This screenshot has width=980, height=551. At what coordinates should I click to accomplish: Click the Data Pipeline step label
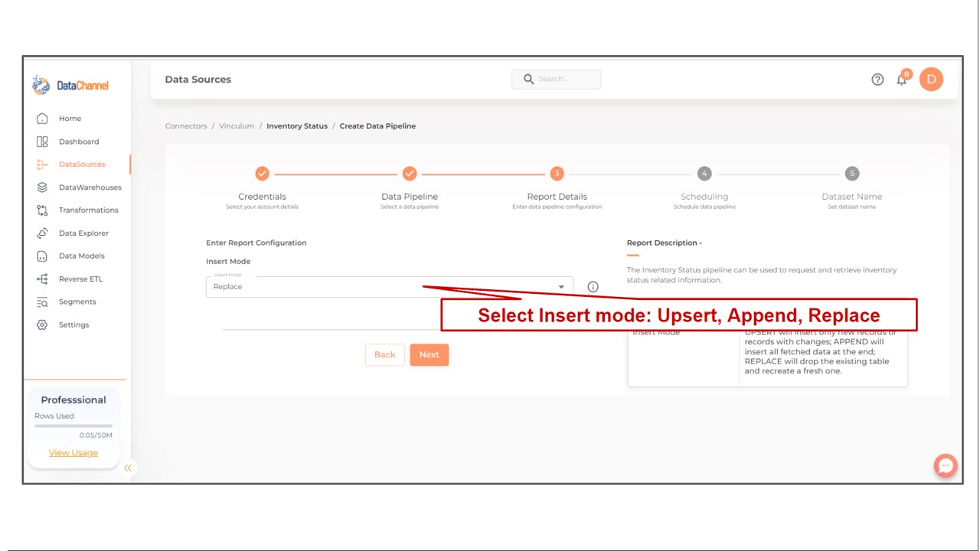pyautogui.click(x=410, y=197)
